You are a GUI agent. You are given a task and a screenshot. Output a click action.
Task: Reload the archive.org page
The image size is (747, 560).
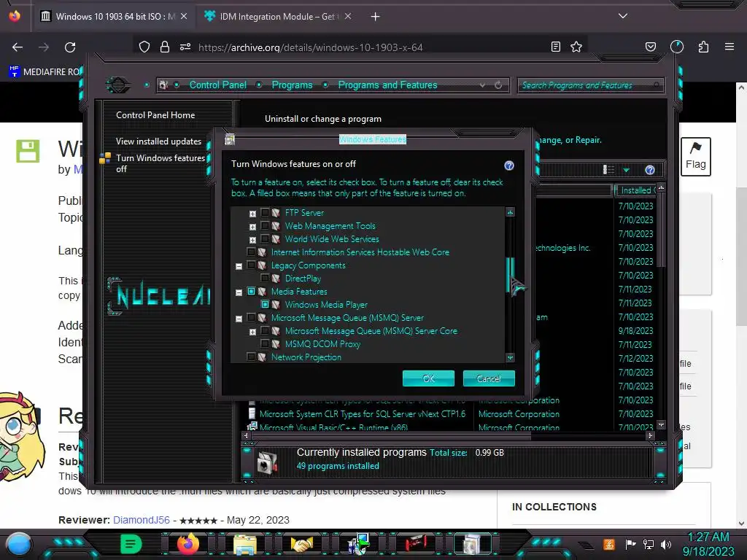pos(70,47)
